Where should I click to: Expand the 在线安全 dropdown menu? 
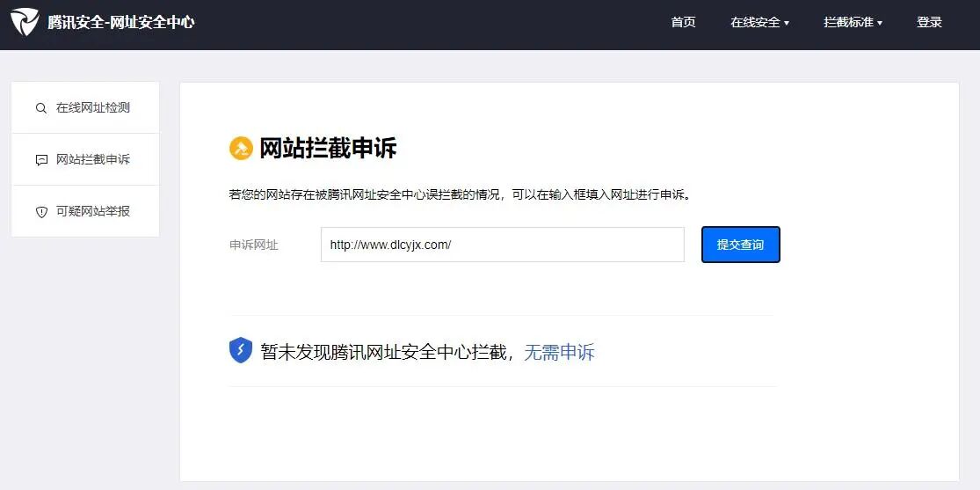click(759, 23)
